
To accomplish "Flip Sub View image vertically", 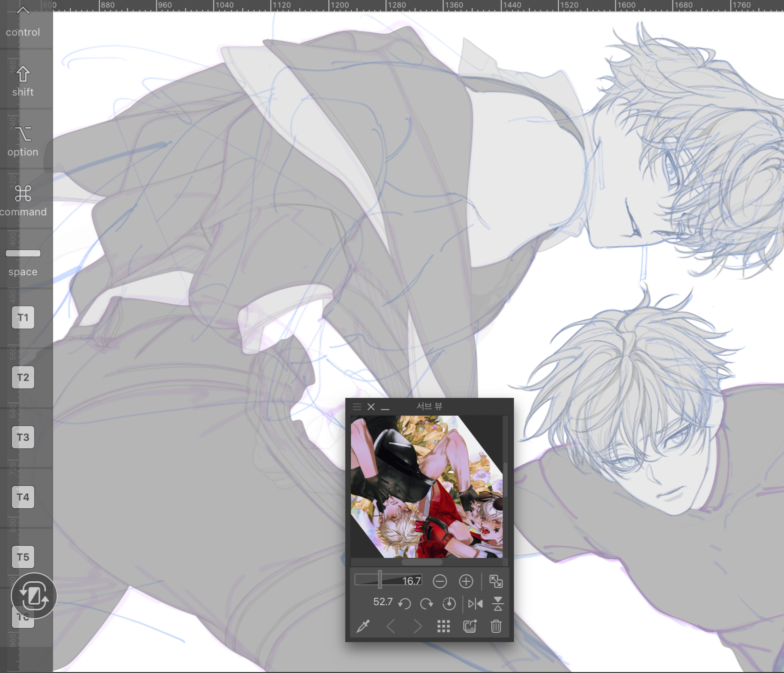I will (497, 604).
